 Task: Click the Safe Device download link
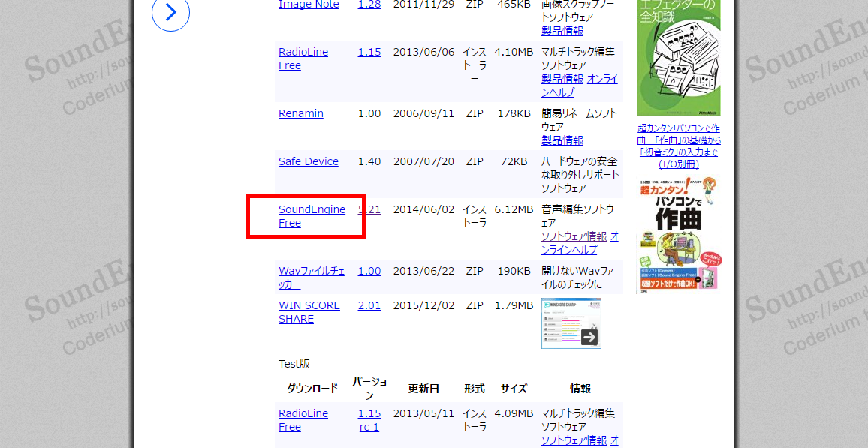coord(309,161)
